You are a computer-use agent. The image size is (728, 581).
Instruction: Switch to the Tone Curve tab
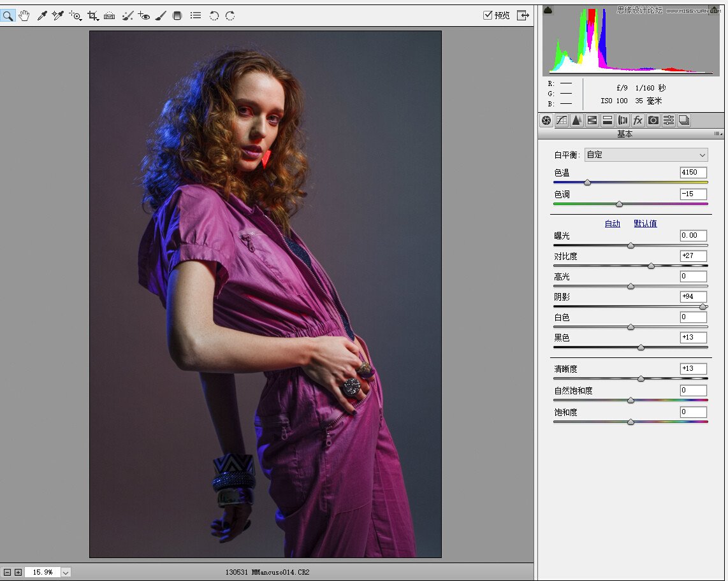[x=562, y=120]
